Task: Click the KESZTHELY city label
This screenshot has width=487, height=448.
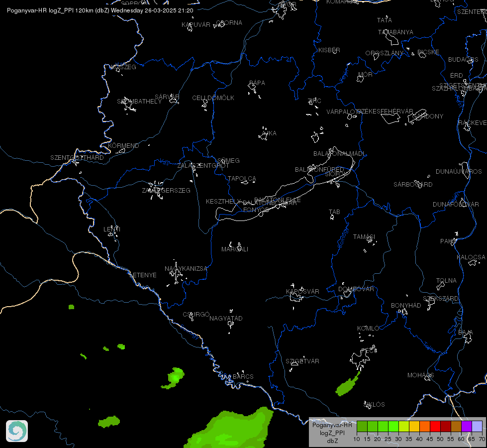Action: (223, 202)
